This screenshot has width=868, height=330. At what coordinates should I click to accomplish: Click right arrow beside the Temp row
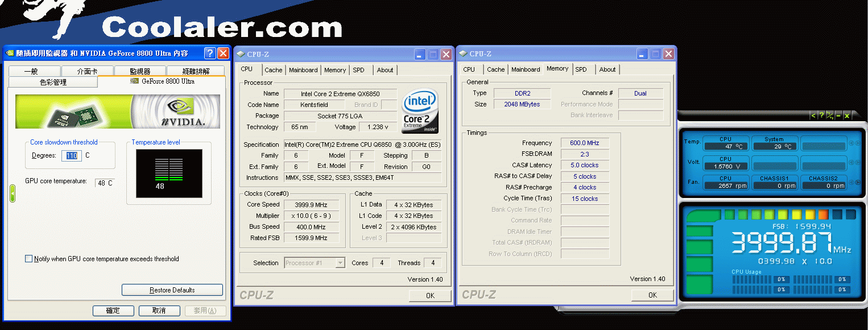[858, 143]
